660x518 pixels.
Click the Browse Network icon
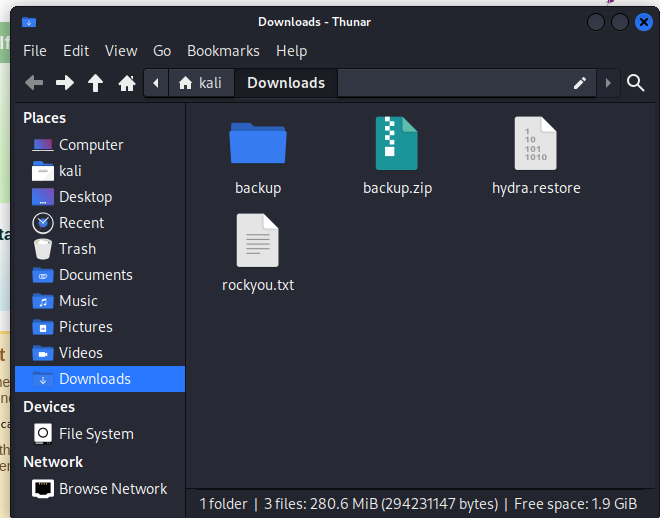pyautogui.click(x=43, y=489)
